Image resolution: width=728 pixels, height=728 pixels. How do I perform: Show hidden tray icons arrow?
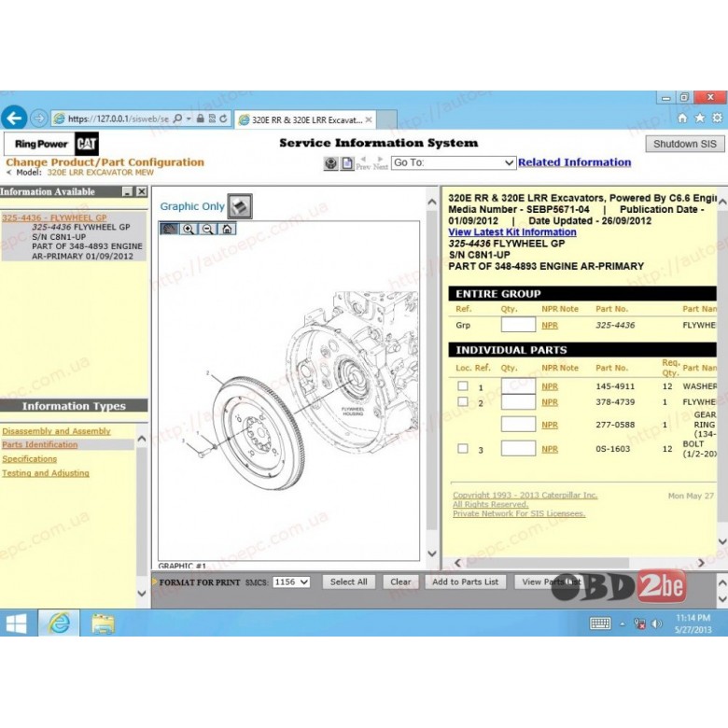pos(623,624)
